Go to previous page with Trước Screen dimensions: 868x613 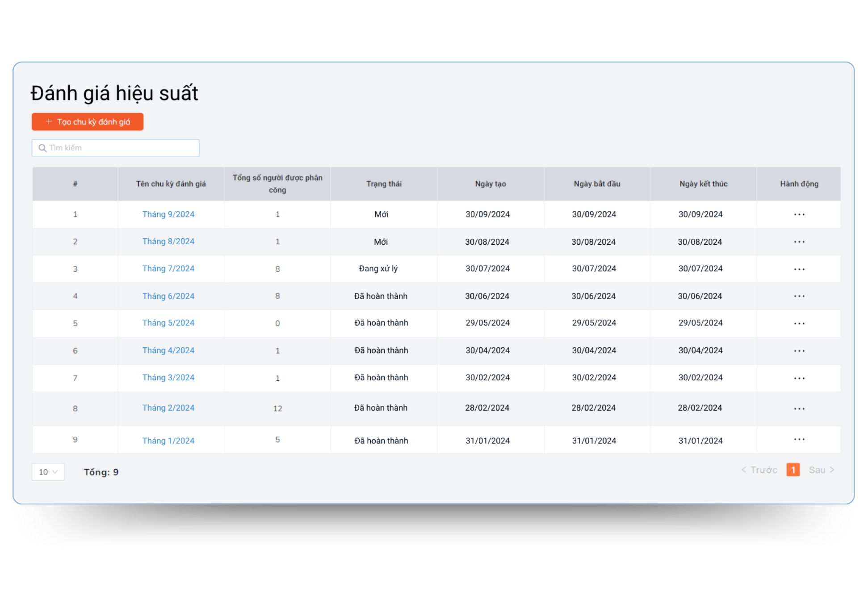pos(759,470)
